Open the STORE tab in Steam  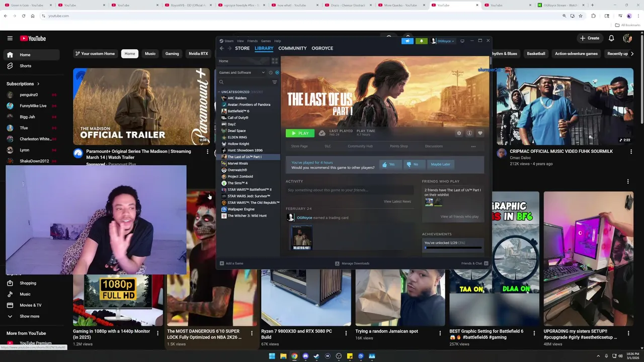click(242, 48)
